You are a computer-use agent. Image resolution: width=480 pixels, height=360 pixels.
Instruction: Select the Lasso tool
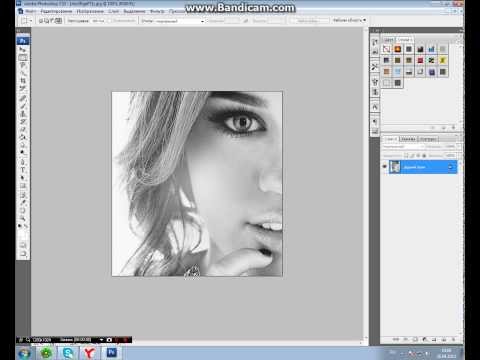click(23, 65)
